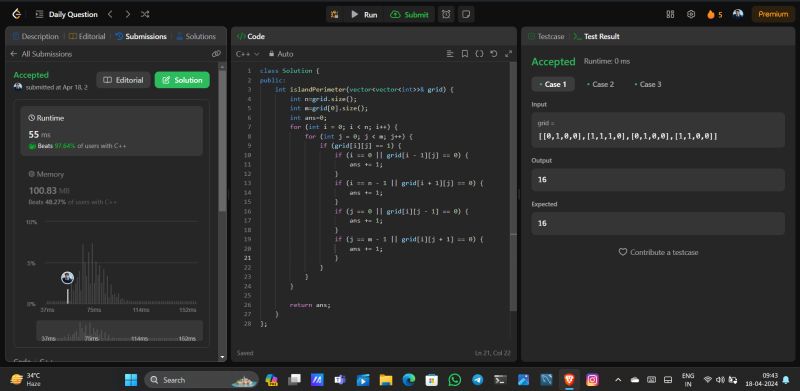Viewport: 800px width, 391px height.
Task: Click the Editorial button in submission
Action: coord(123,80)
